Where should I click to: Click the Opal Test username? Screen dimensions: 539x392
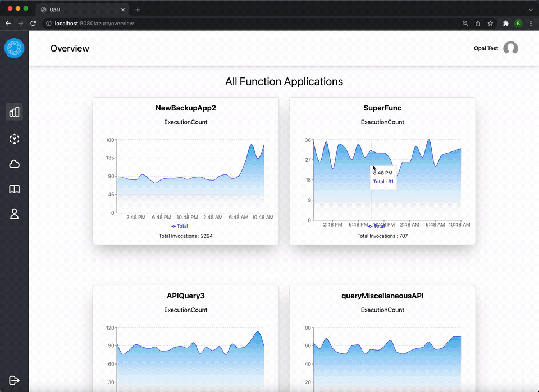coord(486,48)
